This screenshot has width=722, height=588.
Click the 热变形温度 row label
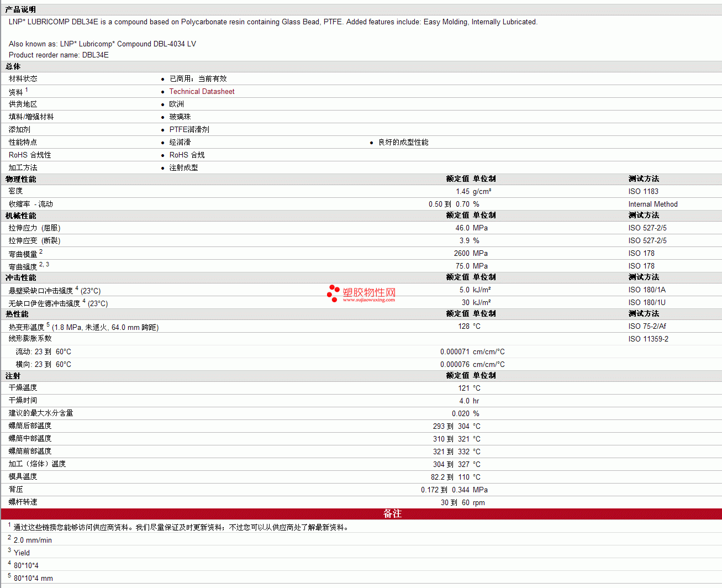click(26, 327)
